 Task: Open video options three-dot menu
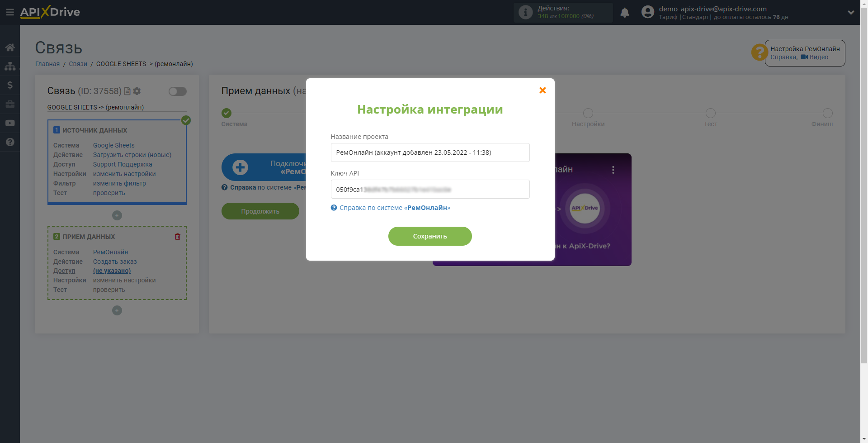point(613,170)
